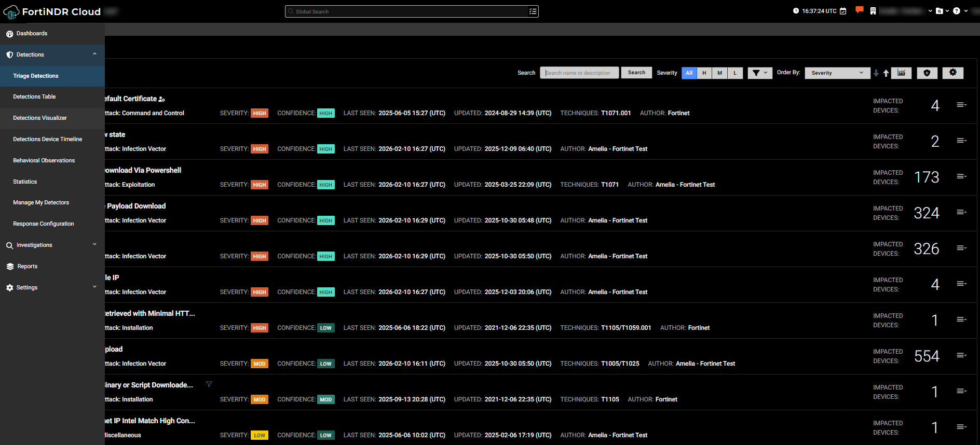Open row menu for 554 impacted devices
This screenshot has width=980, height=445.
[x=961, y=355]
